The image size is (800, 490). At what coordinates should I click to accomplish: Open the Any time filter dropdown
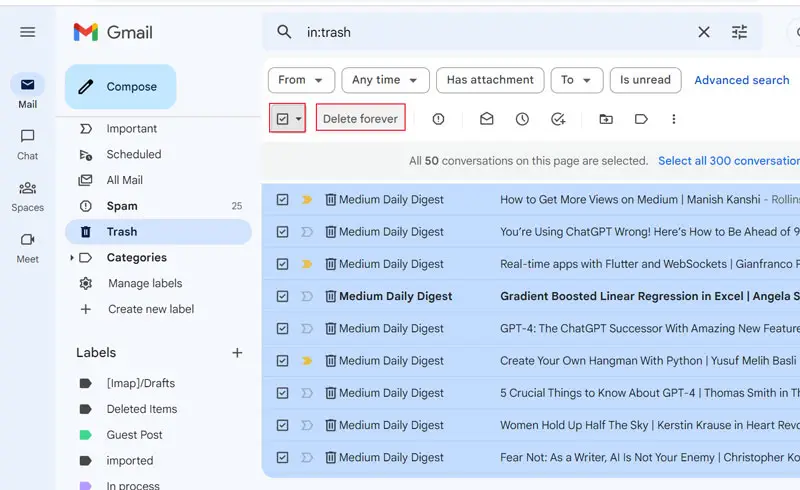tap(385, 80)
